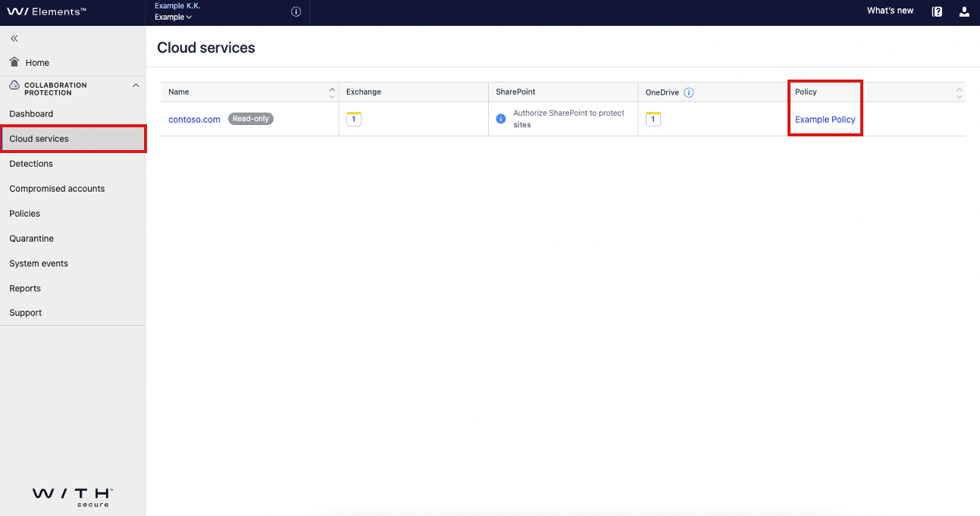This screenshot has width=980, height=516.
Task: Click the Cloud services page heading
Action: tap(206, 48)
